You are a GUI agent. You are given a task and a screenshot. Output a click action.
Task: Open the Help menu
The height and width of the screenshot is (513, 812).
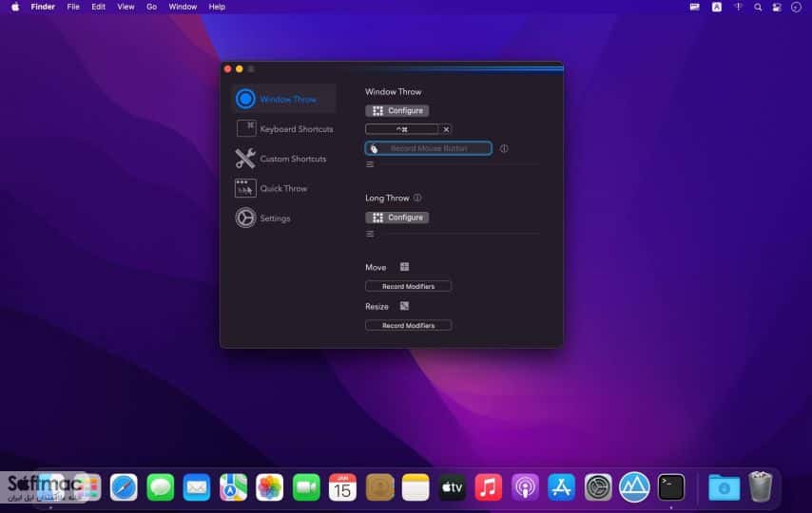(x=217, y=7)
